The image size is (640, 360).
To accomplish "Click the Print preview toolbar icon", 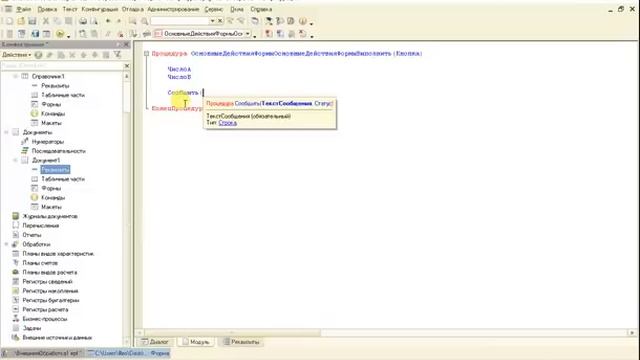I will (94, 21).
